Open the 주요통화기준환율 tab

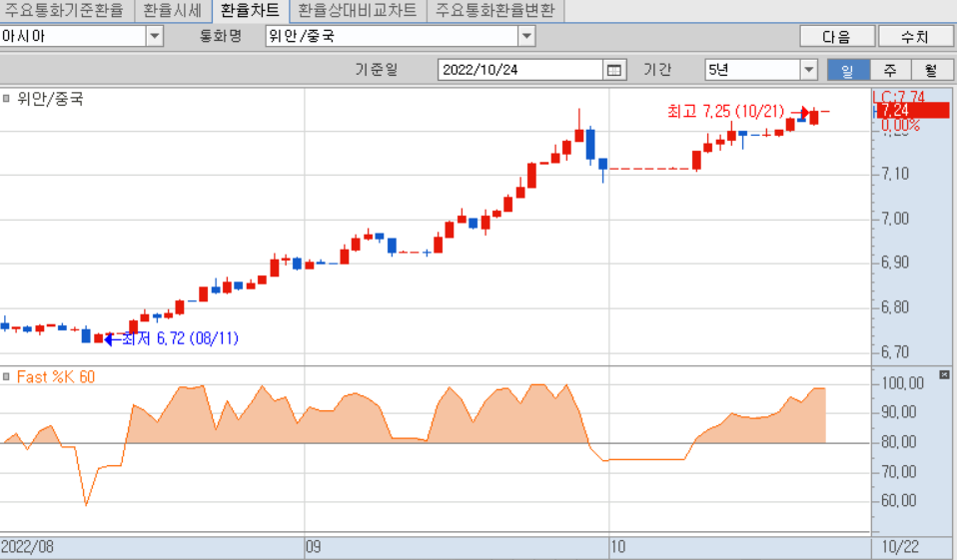[x=64, y=10]
